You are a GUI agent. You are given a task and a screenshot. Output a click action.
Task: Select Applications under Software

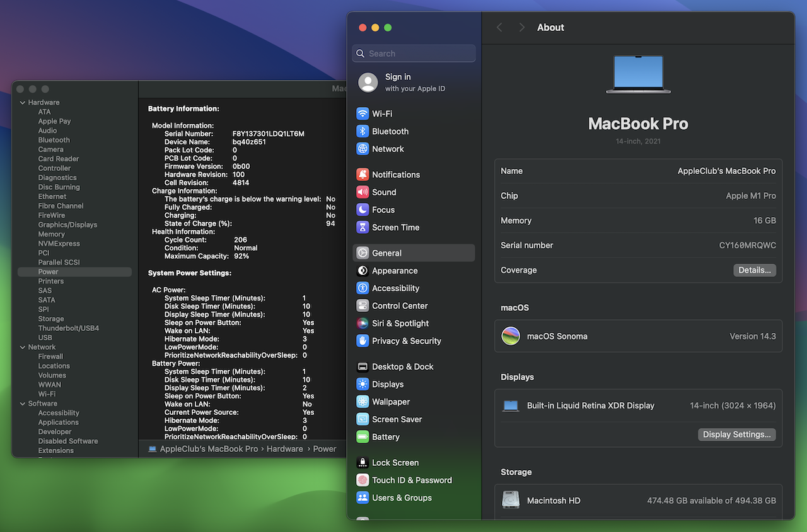58,422
